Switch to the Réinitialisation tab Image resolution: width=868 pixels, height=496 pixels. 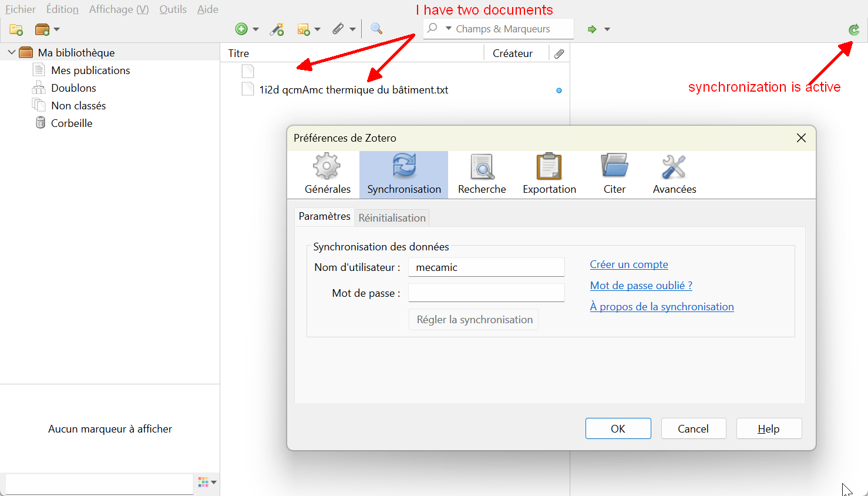click(x=392, y=218)
